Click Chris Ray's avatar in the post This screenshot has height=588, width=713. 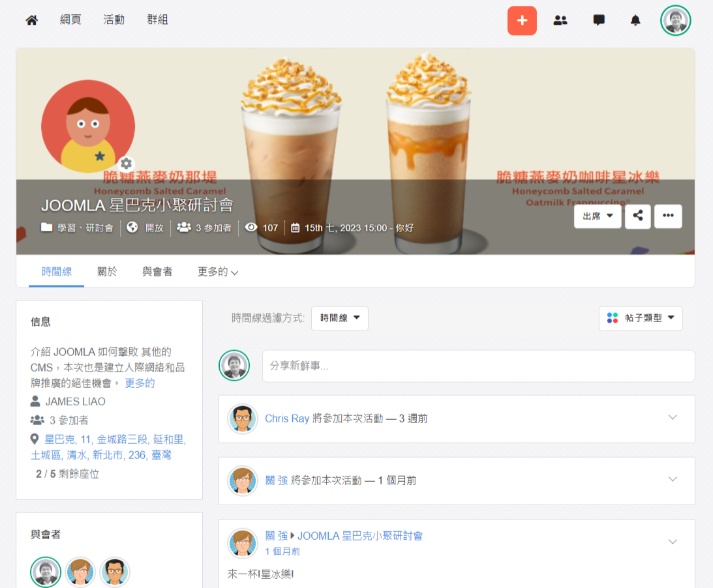243,419
